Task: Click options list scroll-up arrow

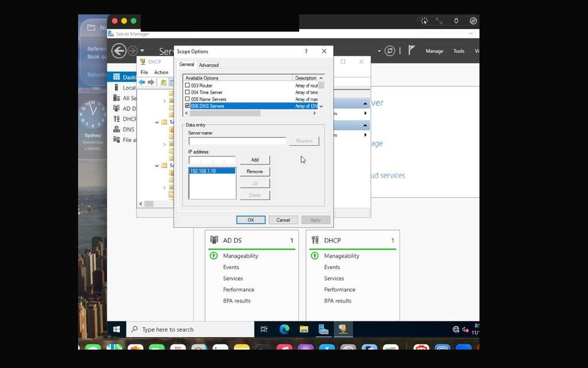Action: pyautogui.click(x=321, y=78)
